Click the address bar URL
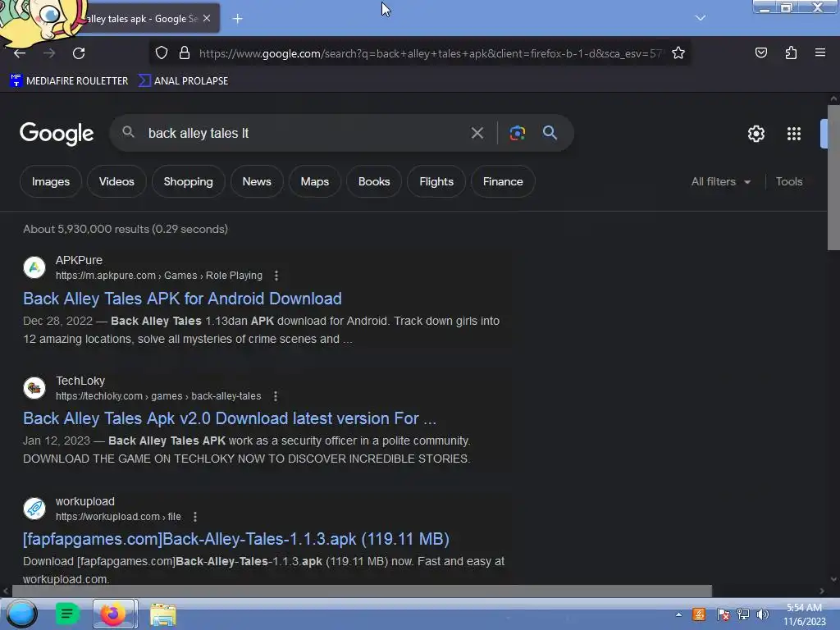Image resolution: width=840 pixels, height=630 pixels. (431, 53)
